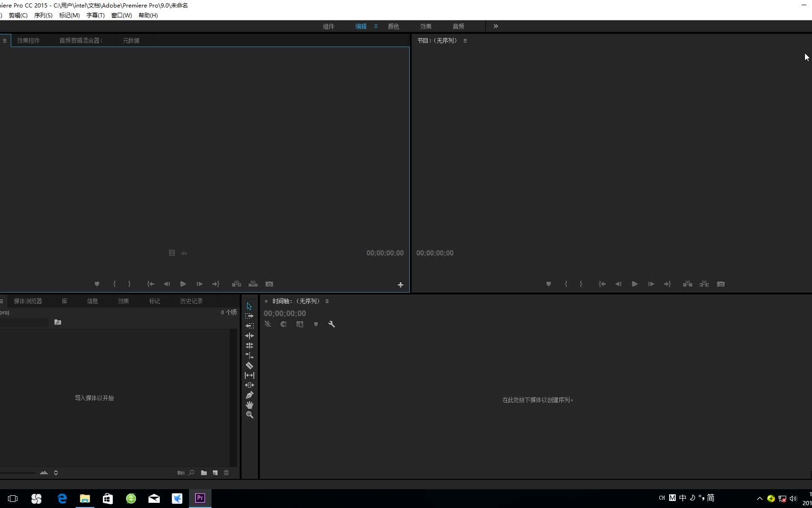The image size is (812, 508).
Task: Play the program monitor
Action: tap(635, 284)
